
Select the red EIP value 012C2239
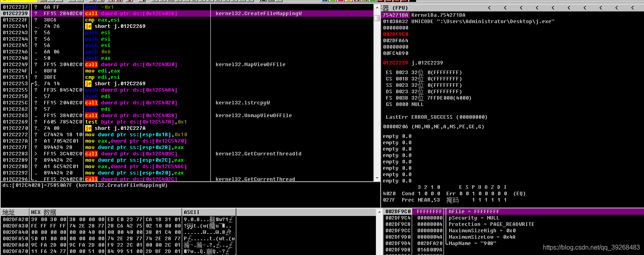[x=395, y=63]
